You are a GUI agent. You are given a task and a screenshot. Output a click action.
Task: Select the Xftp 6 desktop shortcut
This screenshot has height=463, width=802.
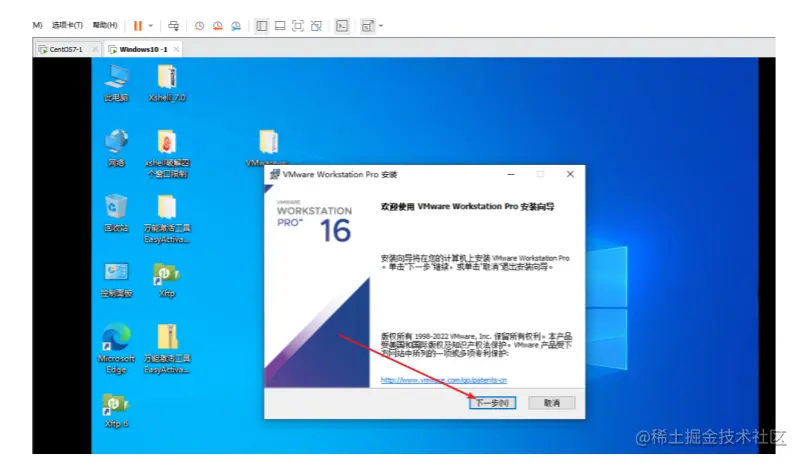tap(116, 411)
